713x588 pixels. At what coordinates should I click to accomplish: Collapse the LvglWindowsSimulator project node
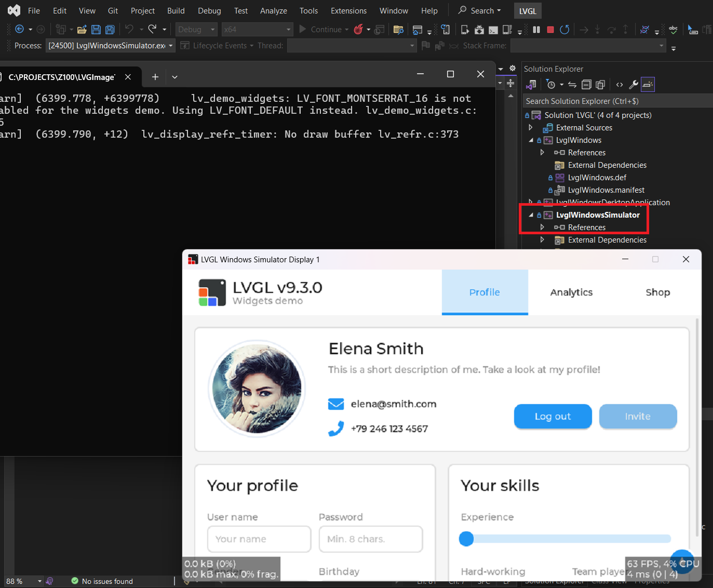point(531,215)
